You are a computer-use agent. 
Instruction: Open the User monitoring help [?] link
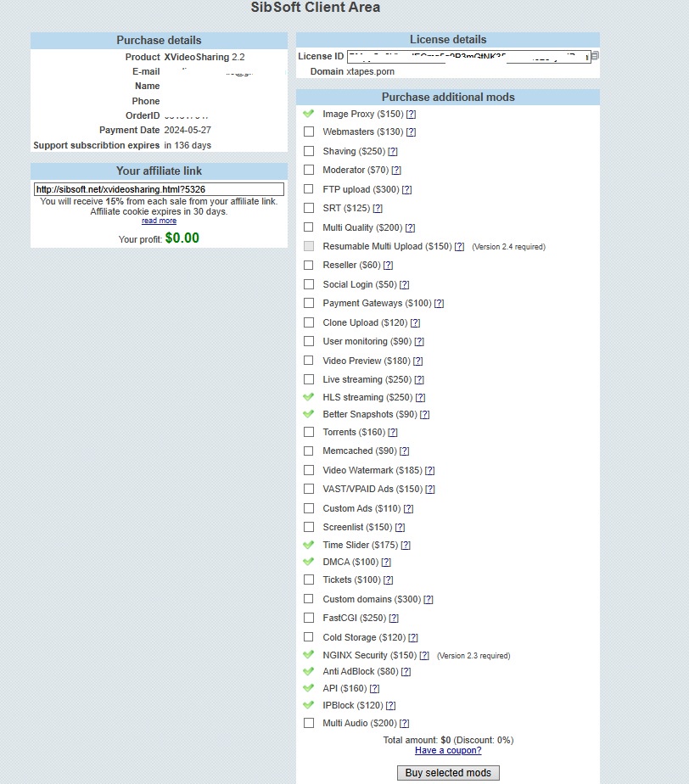(419, 342)
